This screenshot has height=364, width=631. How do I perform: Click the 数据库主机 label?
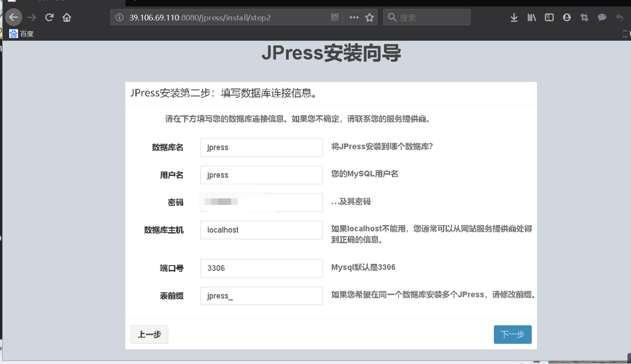tap(164, 230)
